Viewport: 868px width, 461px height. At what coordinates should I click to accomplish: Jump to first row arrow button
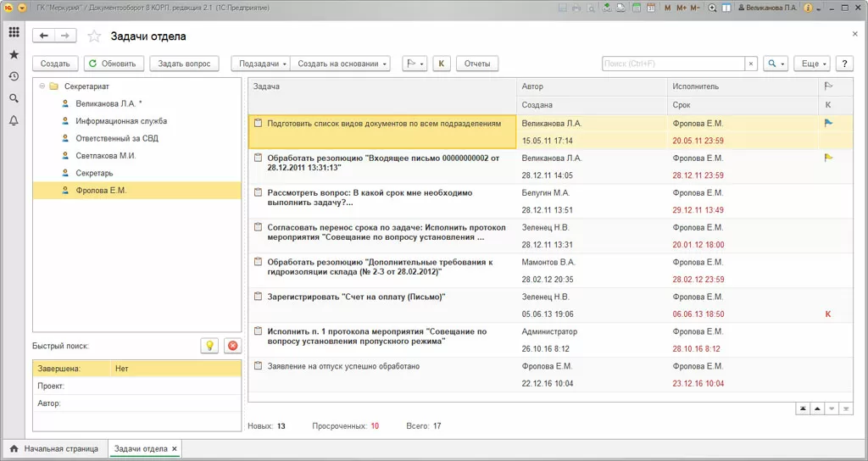tap(803, 409)
